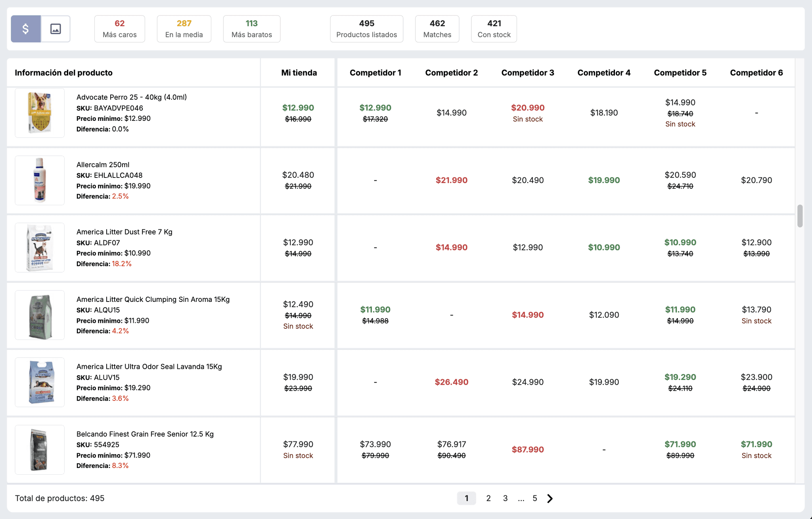Select the Con stock filter card
The width and height of the screenshot is (812, 519).
point(494,29)
